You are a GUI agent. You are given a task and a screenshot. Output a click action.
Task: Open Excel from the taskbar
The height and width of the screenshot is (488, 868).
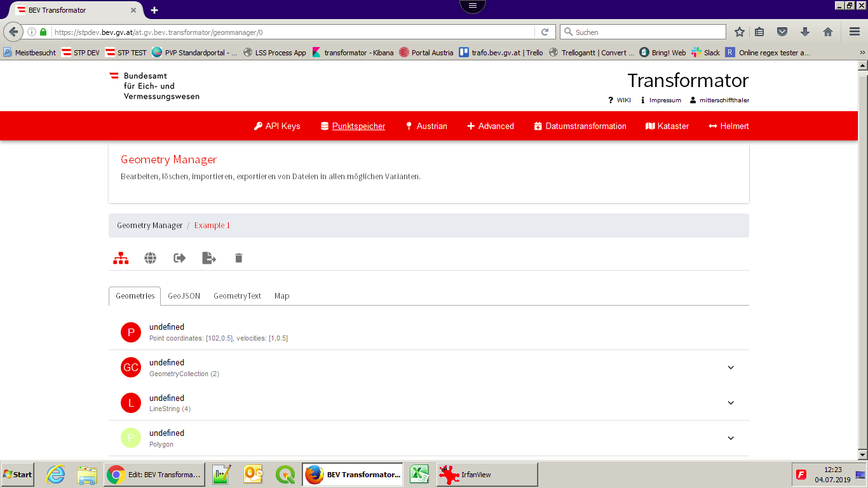(418, 475)
